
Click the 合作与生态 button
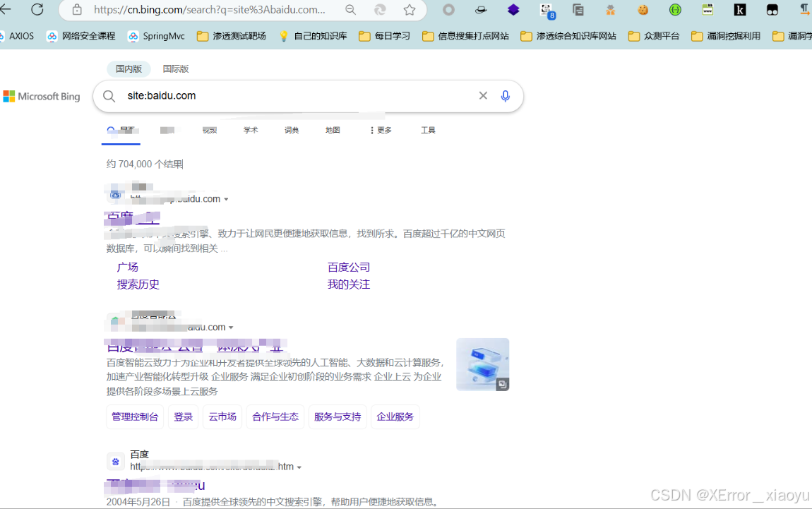pyautogui.click(x=275, y=417)
